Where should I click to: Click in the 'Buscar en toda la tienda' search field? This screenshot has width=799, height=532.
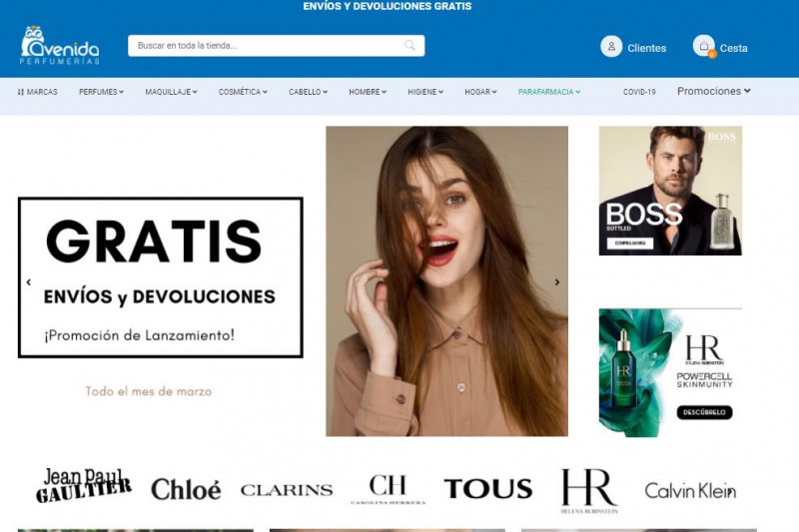click(x=277, y=45)
